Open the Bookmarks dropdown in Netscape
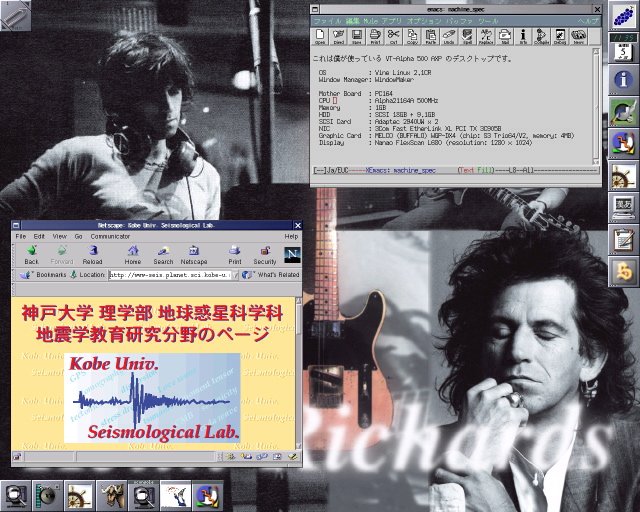The width and height of the screenshot is (640, 512). [43, 275]
